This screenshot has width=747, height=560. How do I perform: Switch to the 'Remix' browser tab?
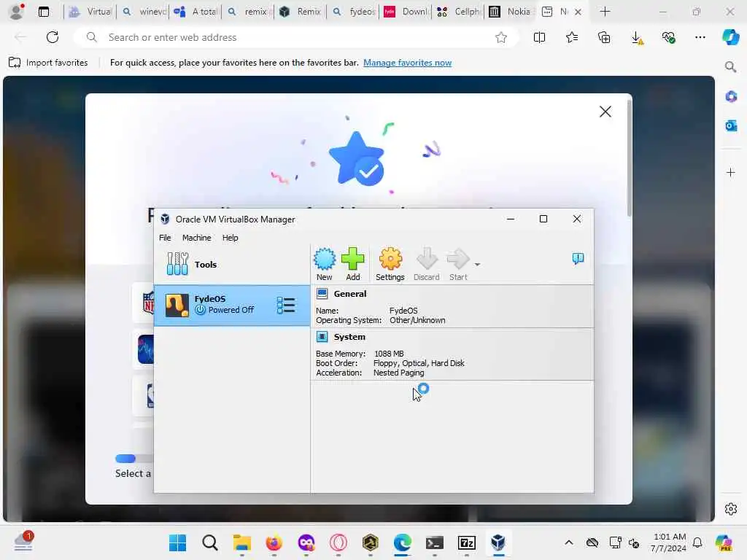(x=300, y=12)
